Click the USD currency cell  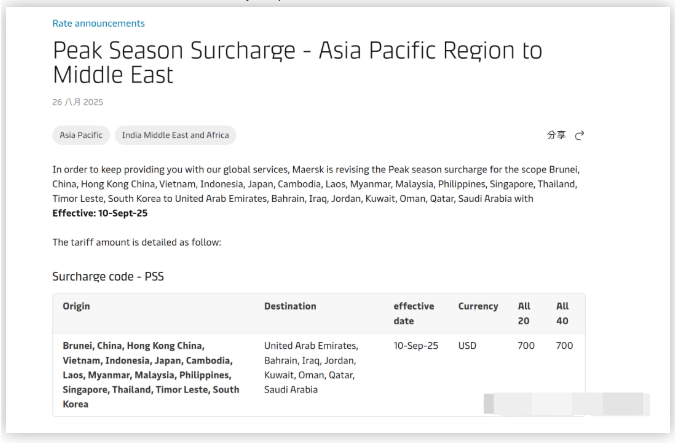coord(467,346)
